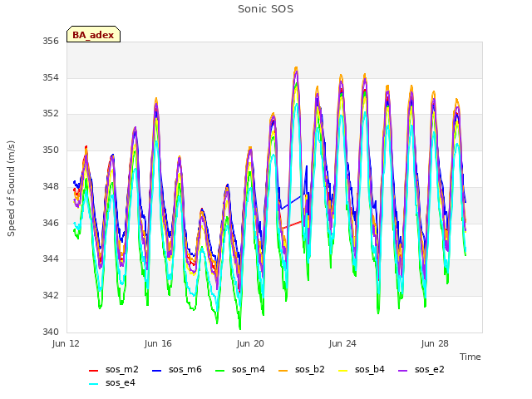Click the Jun 24 x-axis tick label
This screenshot has height=399, width=532.
point(342,343)
